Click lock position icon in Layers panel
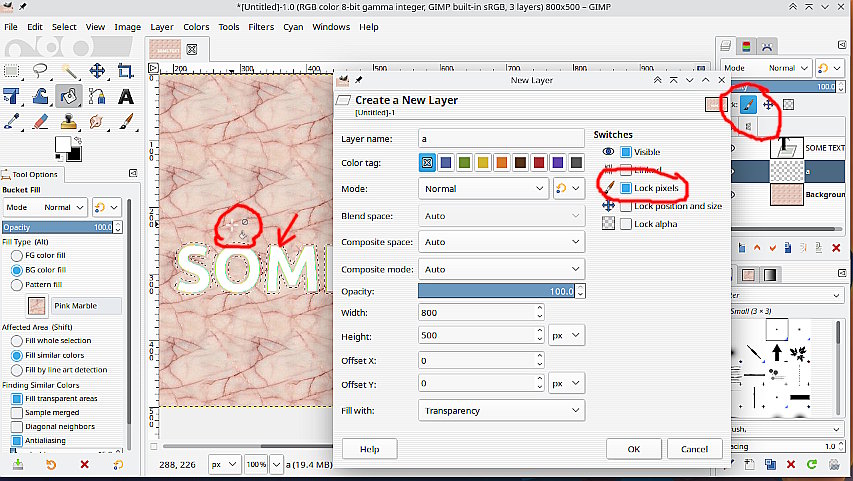Image resolution: width=853 pixels, height=481 pixels. [768, 104]
